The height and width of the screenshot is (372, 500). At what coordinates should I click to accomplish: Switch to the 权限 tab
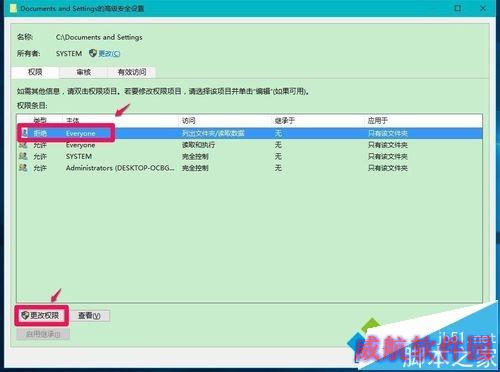click(35, 72)
